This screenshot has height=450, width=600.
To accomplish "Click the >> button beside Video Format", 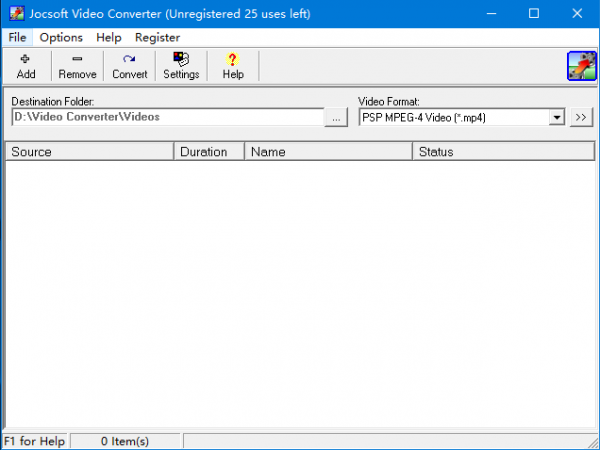I will [x=581, y=117].
